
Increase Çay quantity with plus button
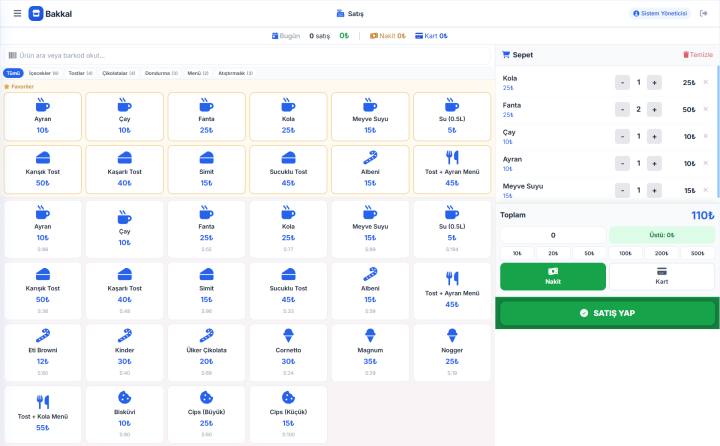[x=654, y=136]
